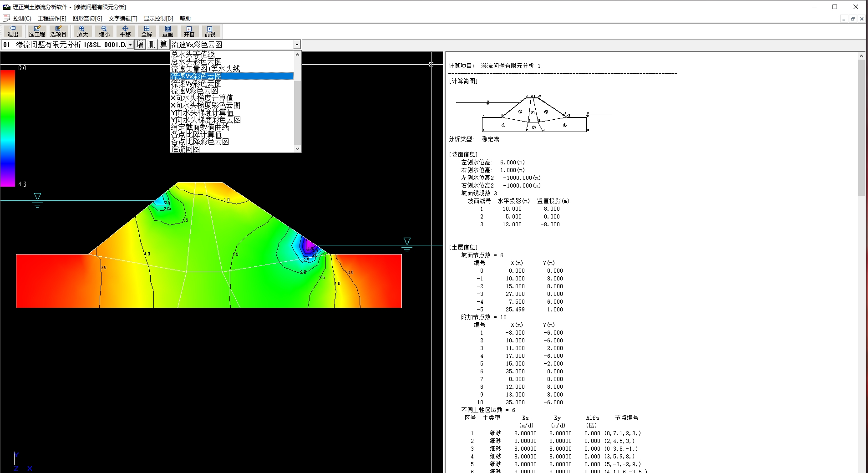Select the 开窗 (Window Zoom) tool
Viewport: 868px width, 473px height.
coord(189,31)
